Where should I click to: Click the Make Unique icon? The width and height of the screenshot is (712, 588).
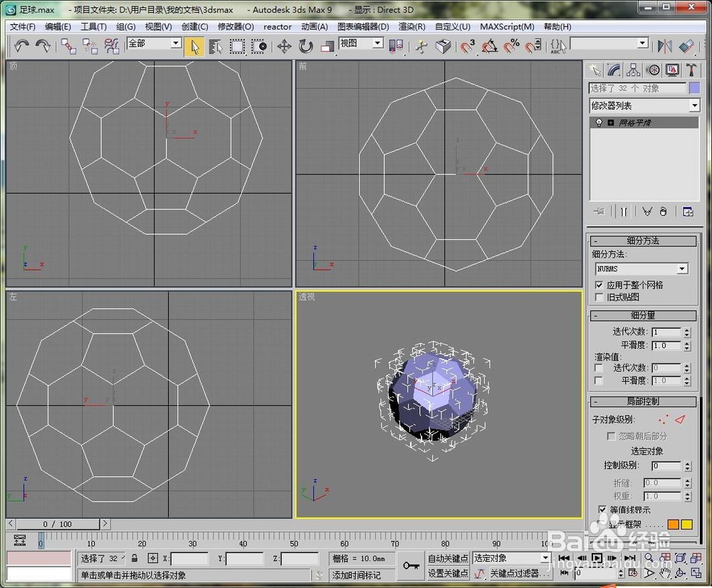point(647,211)
